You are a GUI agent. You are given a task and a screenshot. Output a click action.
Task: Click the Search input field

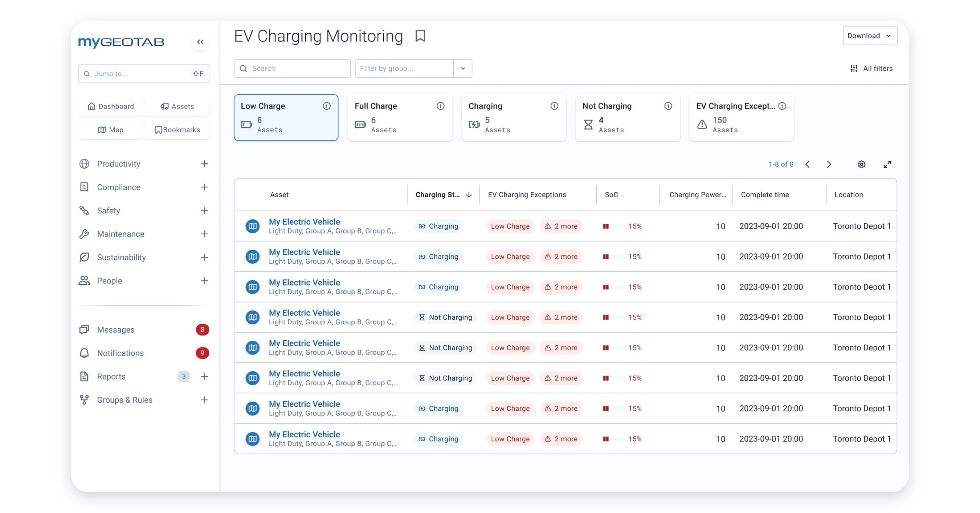point(292,69)
